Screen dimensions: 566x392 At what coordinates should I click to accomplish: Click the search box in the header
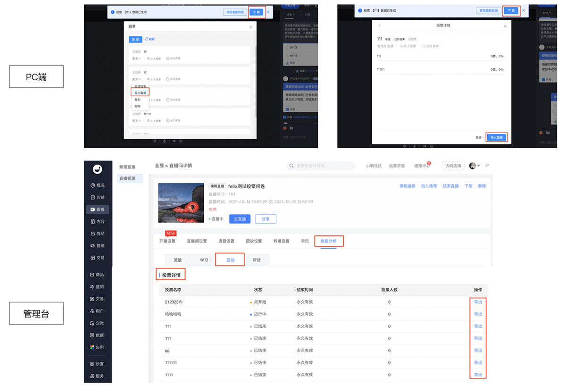[x=321, y=166]
